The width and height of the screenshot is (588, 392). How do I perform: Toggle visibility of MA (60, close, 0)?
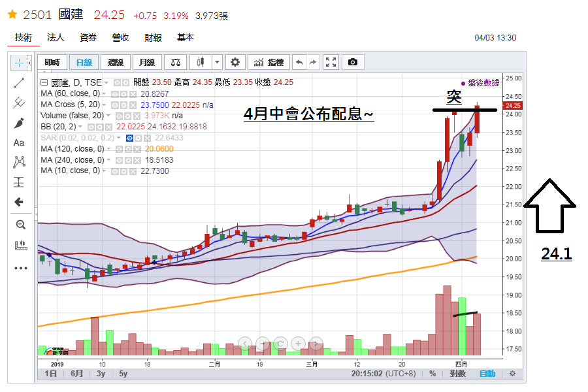pyautogui.click(x=115, y=94)
